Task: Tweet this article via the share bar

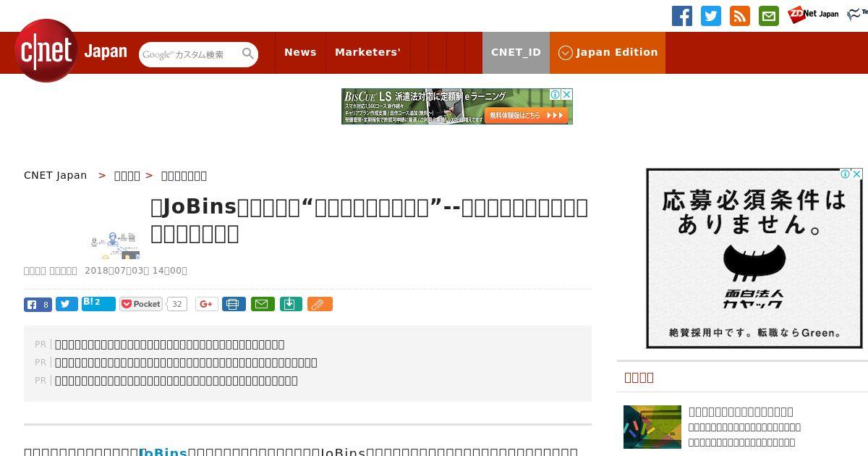Action: pos(67,304)
